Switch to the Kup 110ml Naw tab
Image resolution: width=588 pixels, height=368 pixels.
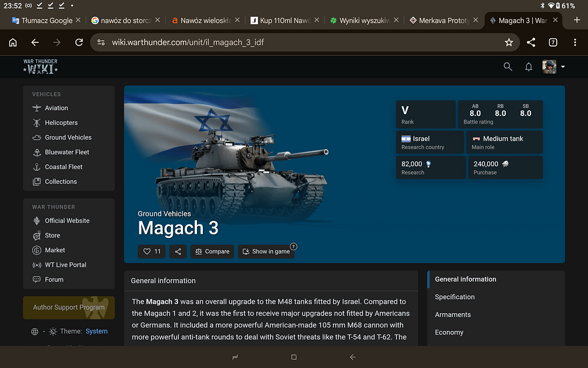click(x=280, y=20)
